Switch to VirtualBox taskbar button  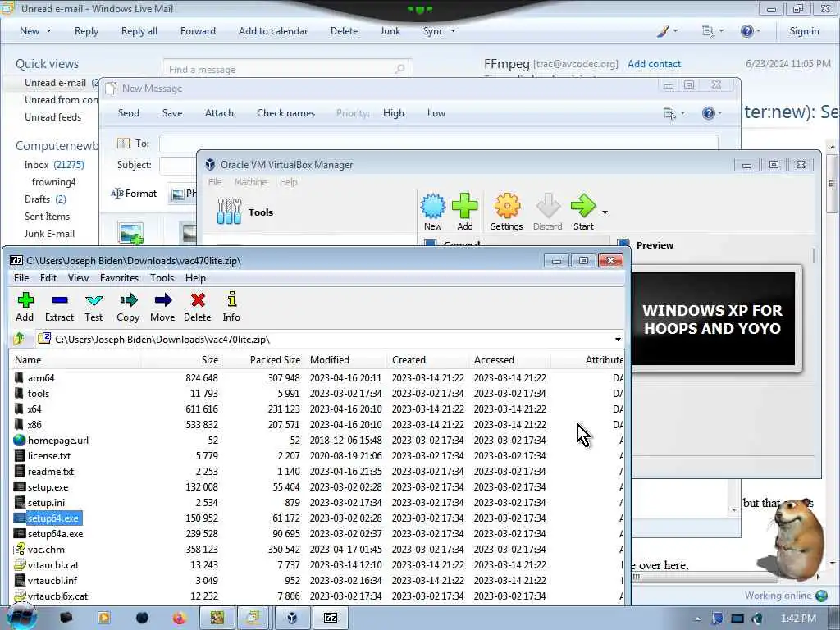(x=292, y=619)
